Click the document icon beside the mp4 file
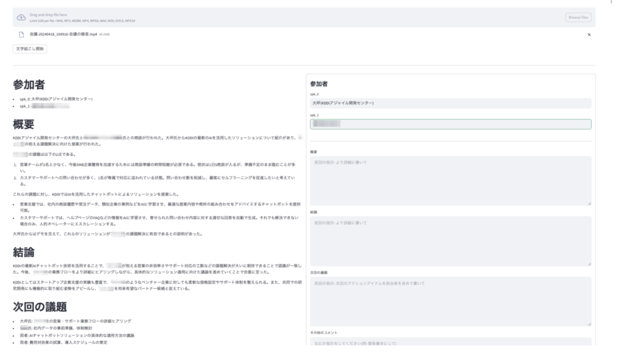Viewport: 626px width, 364px height. (21, 34)
